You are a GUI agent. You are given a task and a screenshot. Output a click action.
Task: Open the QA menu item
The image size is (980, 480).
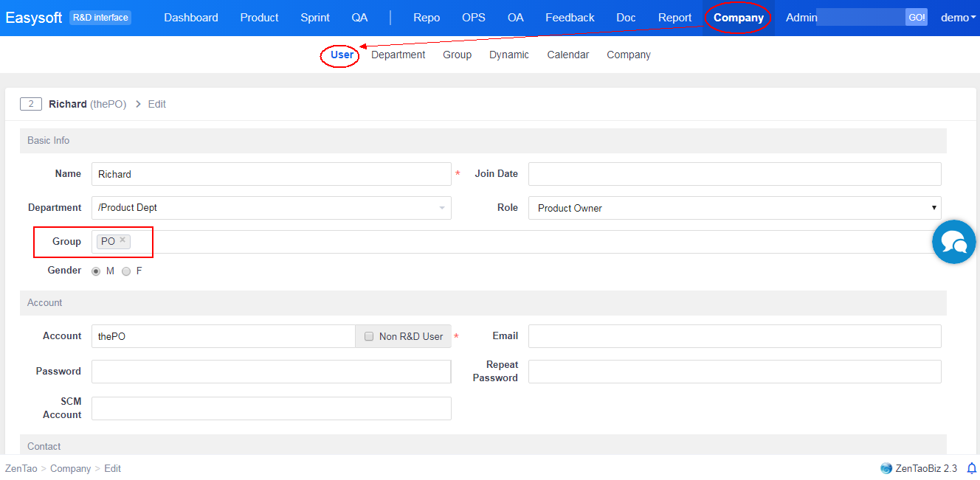pyautogui.click(x=359, y=18)
